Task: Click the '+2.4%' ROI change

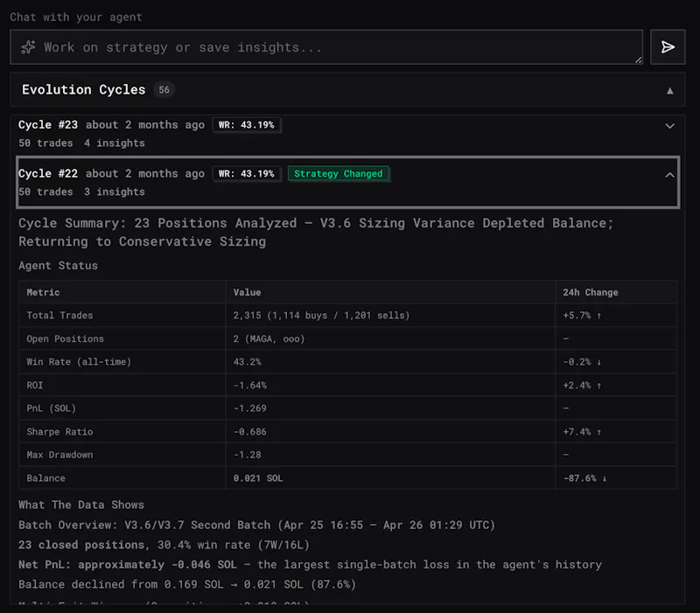Action: [x=582, y=385]
